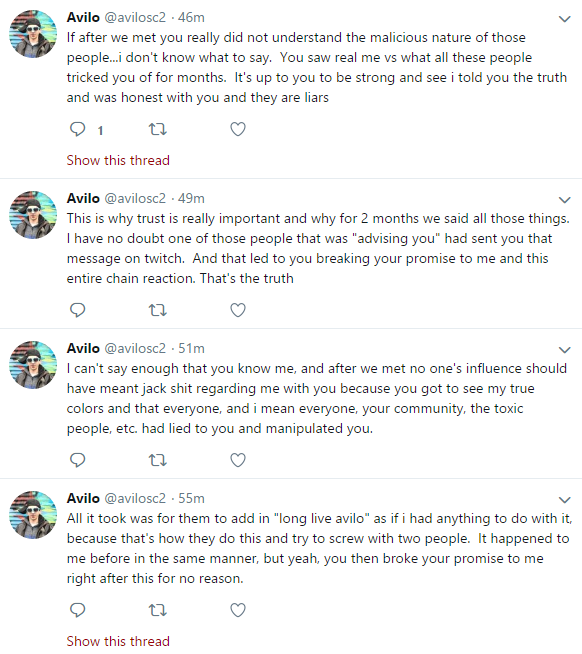This screenshot has width=582, height=654.
Task: Open the @avilosc2 handle on 49m tweet
Action: click(135, 199)
